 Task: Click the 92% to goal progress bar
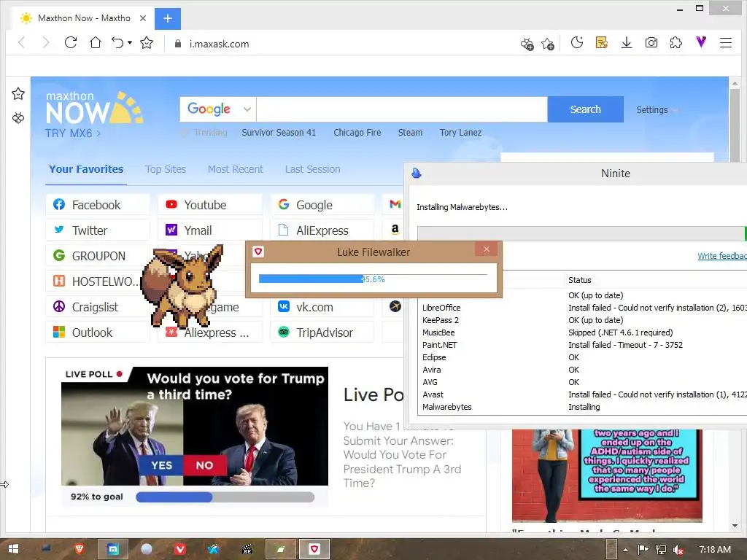225,497
